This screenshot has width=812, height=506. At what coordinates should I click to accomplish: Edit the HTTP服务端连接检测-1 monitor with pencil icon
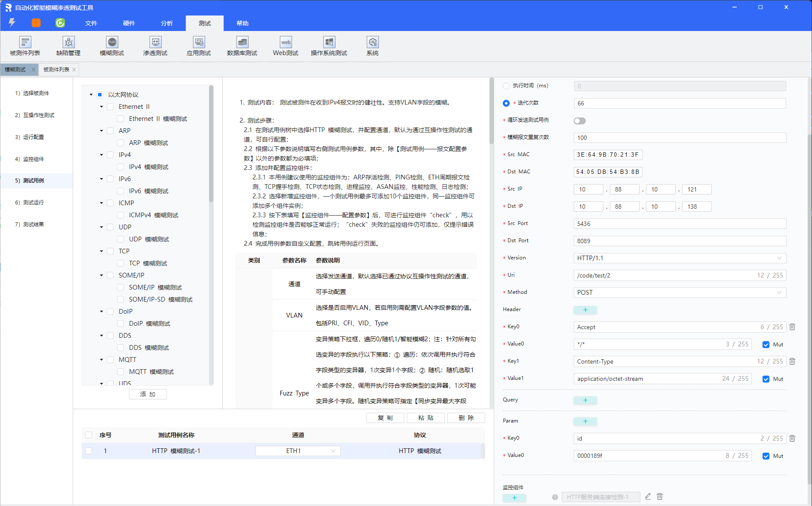[648, 497]
